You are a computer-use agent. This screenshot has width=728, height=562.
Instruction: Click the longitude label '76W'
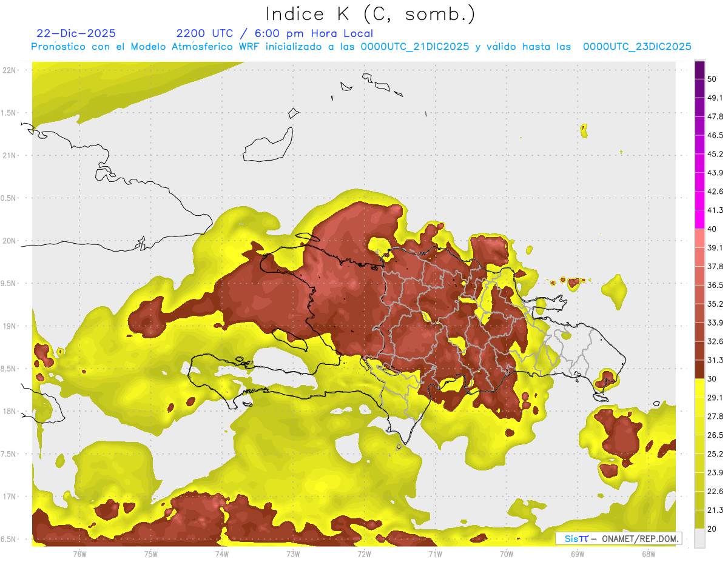tap(79, 554)
